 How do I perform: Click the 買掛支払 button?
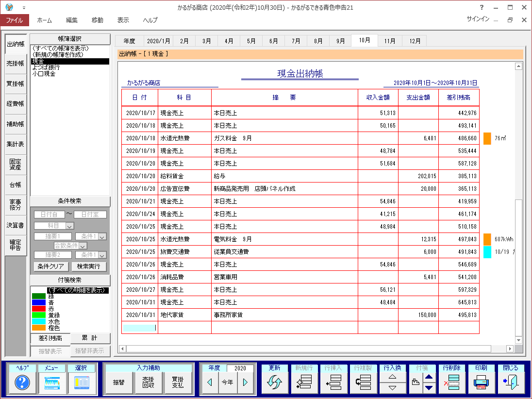(178, 382)
